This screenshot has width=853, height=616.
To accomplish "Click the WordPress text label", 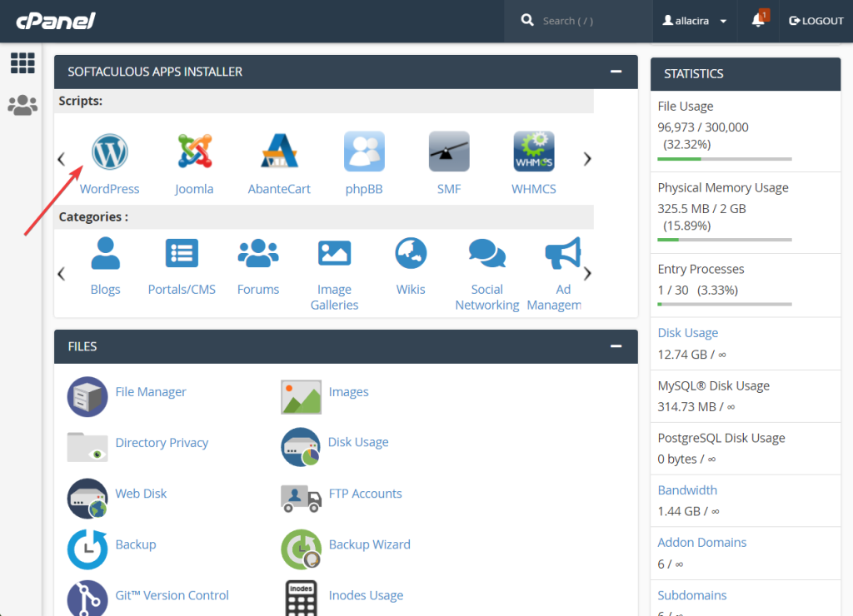I will pyautogui.click(x=110, y=189).
